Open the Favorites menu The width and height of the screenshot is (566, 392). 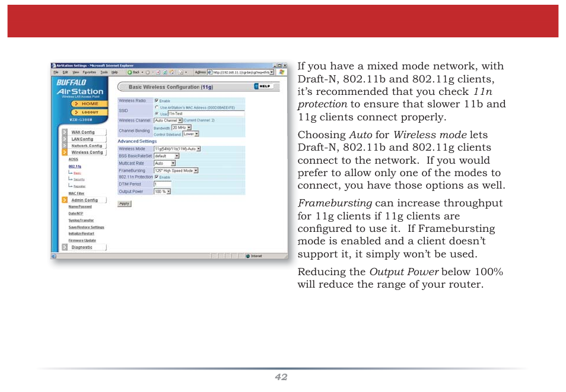[x=89, y=72]
